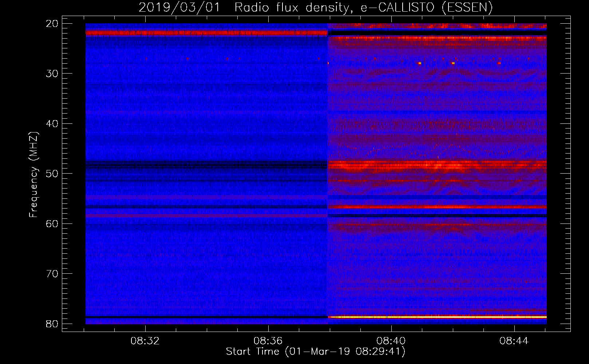Click the Frequency (MHZ) axis label
Screen dimensions: 589x364
coord(33,175)
